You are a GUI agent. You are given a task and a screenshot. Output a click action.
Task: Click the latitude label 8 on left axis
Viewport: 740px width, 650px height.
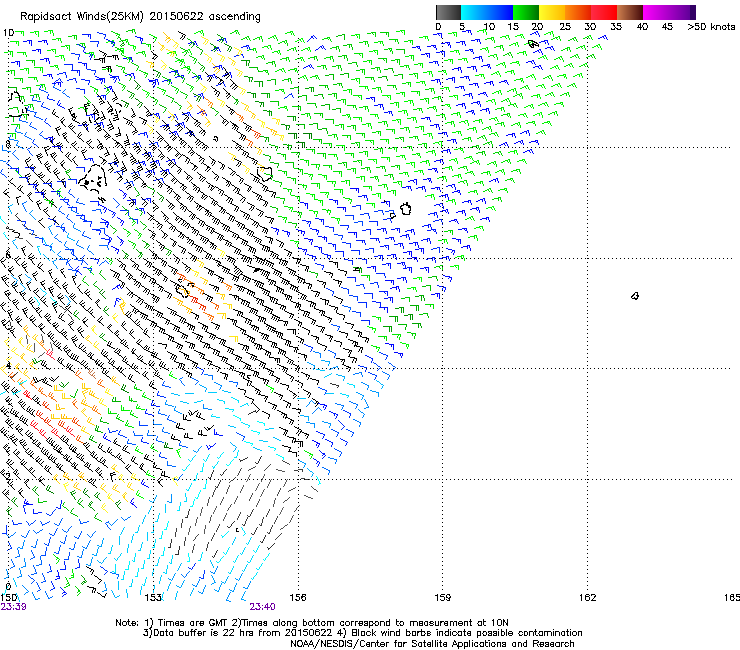[x=7, y=143]
